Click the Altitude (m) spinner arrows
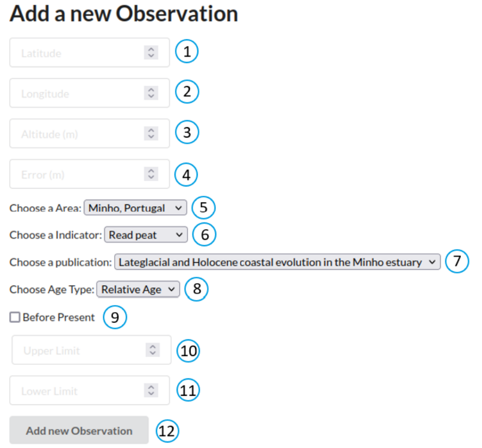 151,134
